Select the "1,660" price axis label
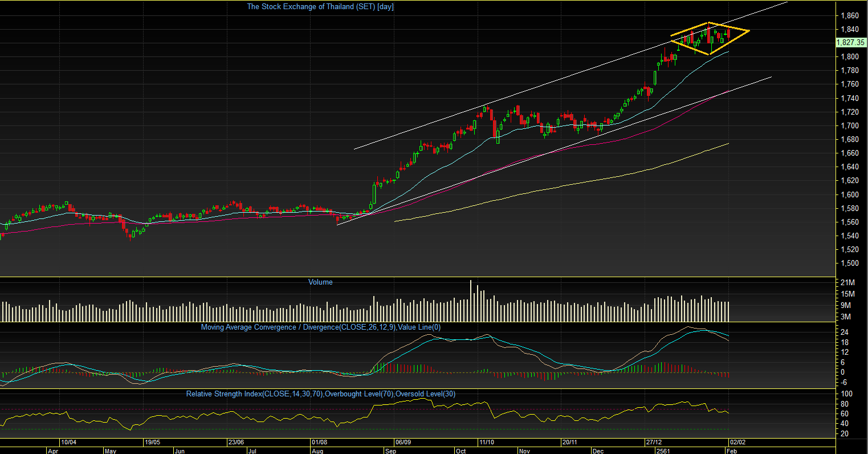 coord(850,153)
